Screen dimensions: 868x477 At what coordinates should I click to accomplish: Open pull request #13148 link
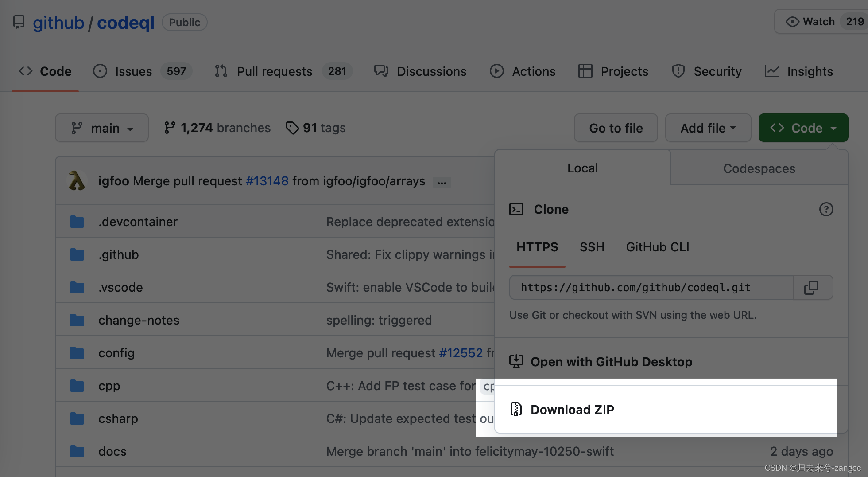[267, 181]
